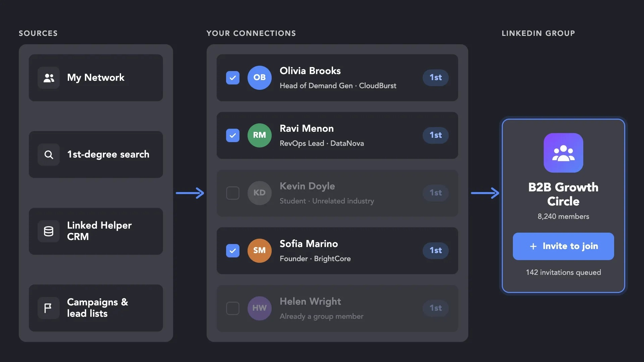Click the 1st-degree search magnifier icon

(49, 155)
